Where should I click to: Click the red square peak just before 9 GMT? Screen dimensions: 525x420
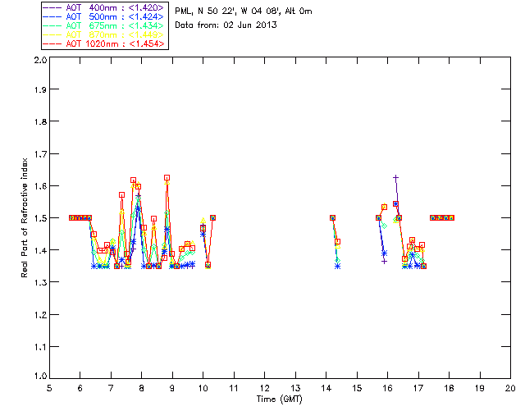[x=167, y=177]
